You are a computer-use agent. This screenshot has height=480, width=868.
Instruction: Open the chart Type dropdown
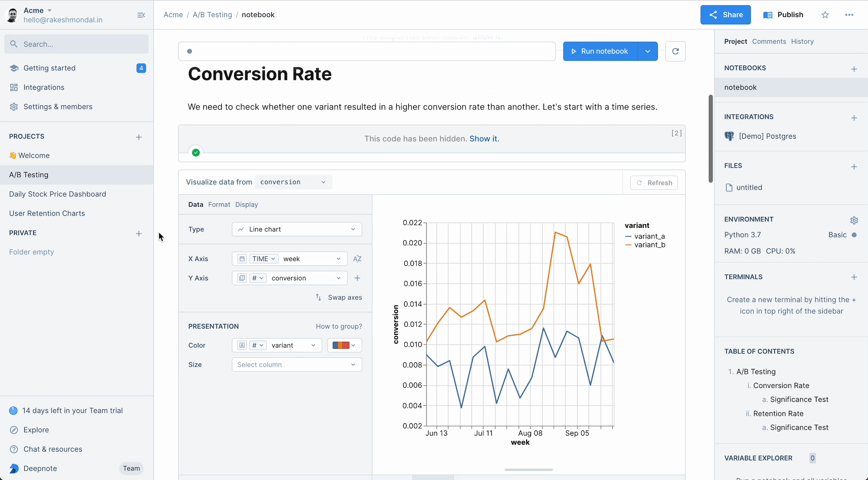point(297,229)
